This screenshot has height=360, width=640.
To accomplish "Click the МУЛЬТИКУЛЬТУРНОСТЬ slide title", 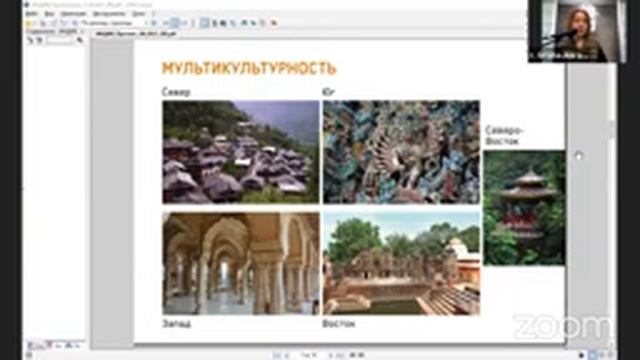I will pos(249,69).
